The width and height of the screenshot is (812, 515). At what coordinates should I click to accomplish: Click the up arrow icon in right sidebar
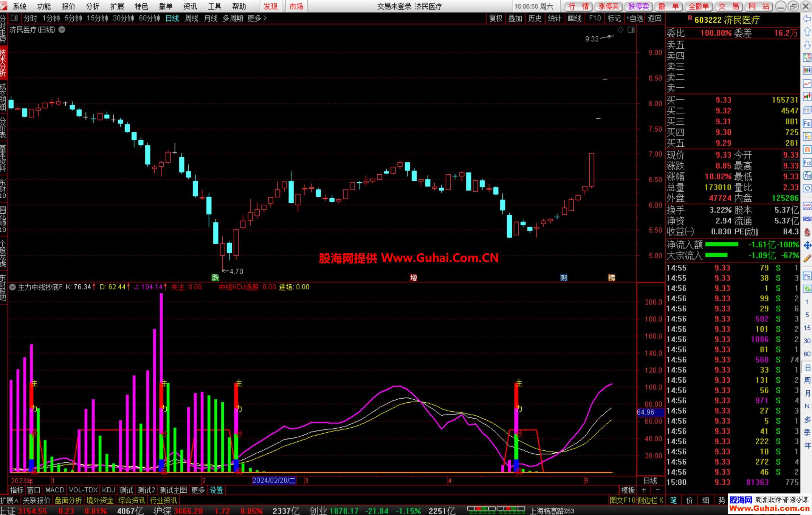[807, 31]
